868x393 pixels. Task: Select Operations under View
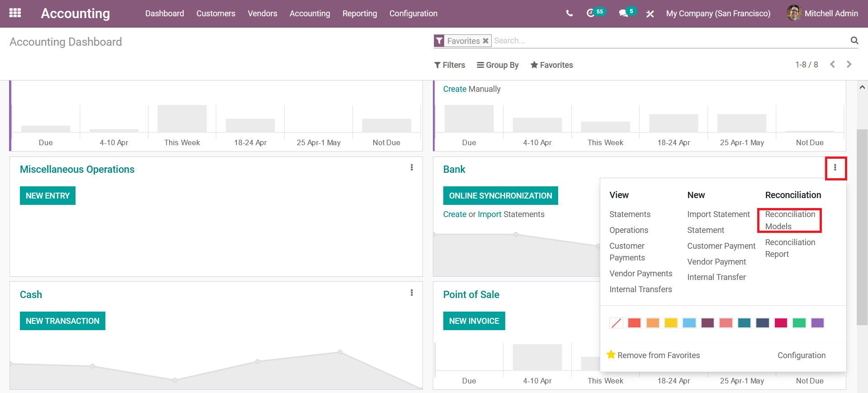tap(629, 230)
